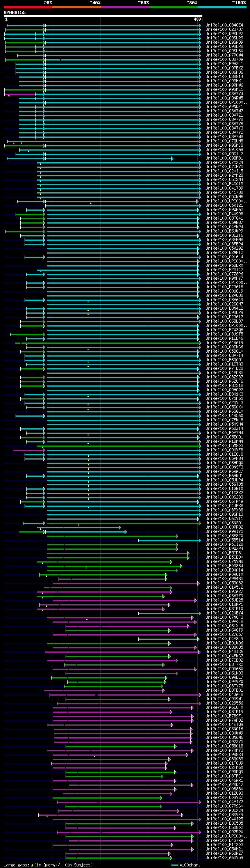Select hit label UniRef100_B4G1C6
This screenshot has height=868, width=250.
click(224, 652)
